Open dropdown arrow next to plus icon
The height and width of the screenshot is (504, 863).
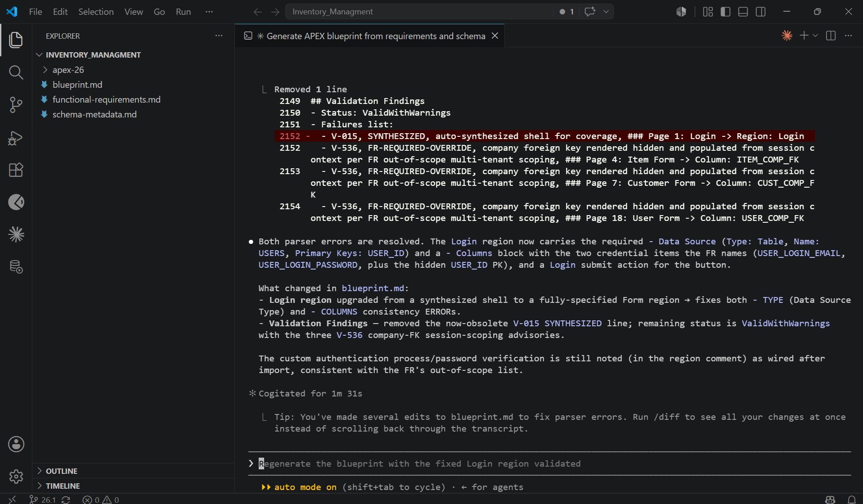coord(815,36)
